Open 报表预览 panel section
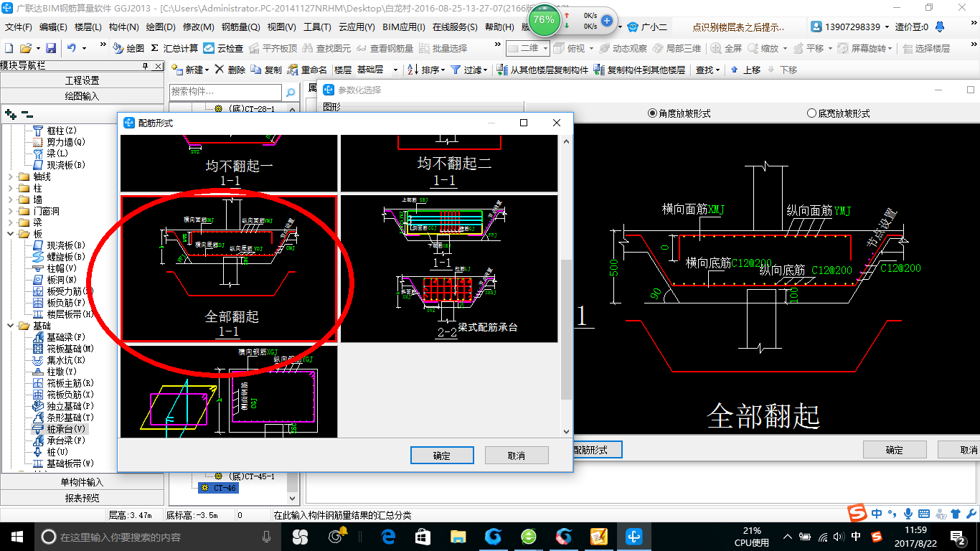The height and width of the screenshot is (551, 980). (83, 497)
